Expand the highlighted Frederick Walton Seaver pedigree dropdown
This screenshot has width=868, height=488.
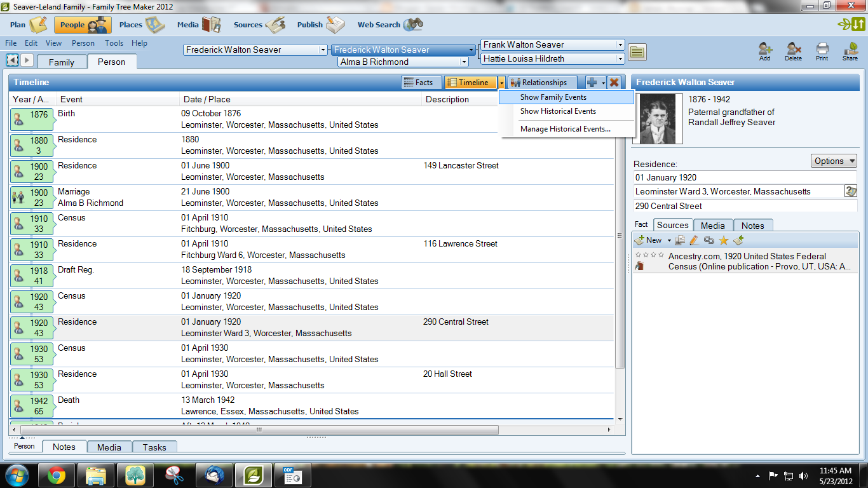click(x=471, y=50)
